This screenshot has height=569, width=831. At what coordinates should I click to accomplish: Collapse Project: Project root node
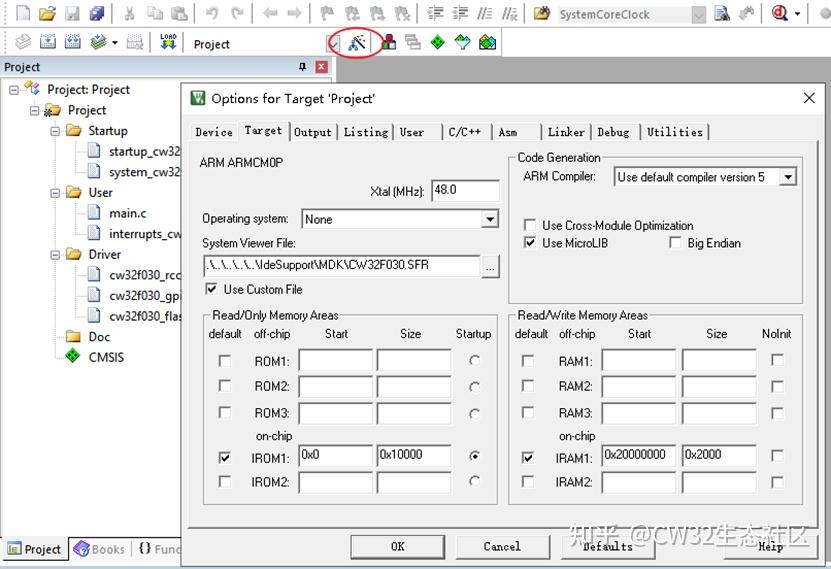[14, 90]
